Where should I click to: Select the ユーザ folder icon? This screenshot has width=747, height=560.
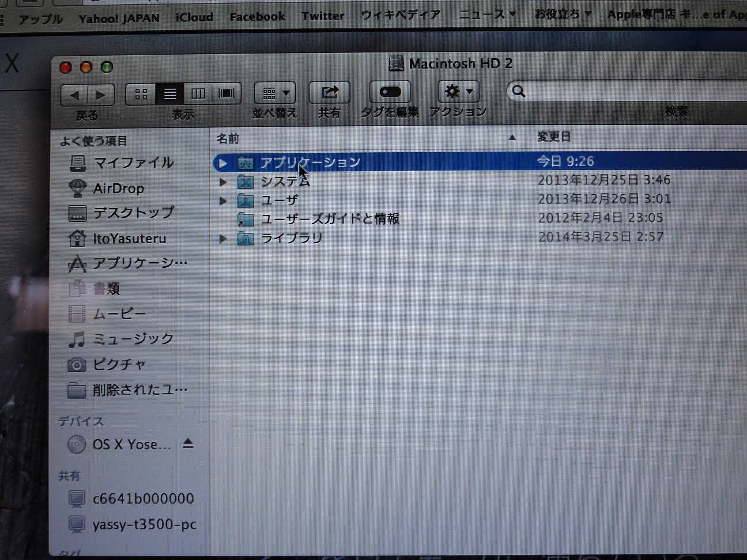pyautogui.click(x=246, y=200)
